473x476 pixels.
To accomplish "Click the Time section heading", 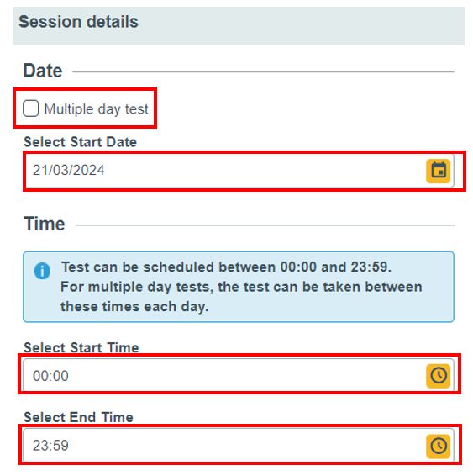I will point(45,224).
